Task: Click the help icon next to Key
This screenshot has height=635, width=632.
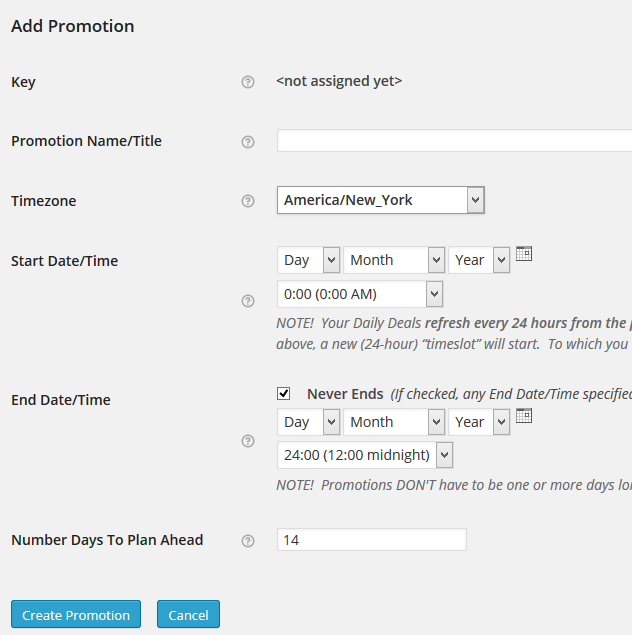Action: tap(248, 82)
